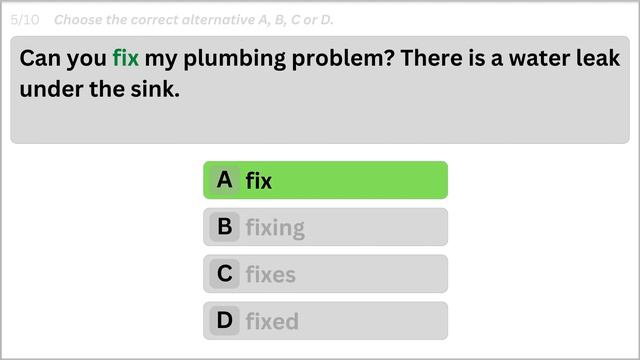Click the 'fix' label in option A

(x=258, y=181)
